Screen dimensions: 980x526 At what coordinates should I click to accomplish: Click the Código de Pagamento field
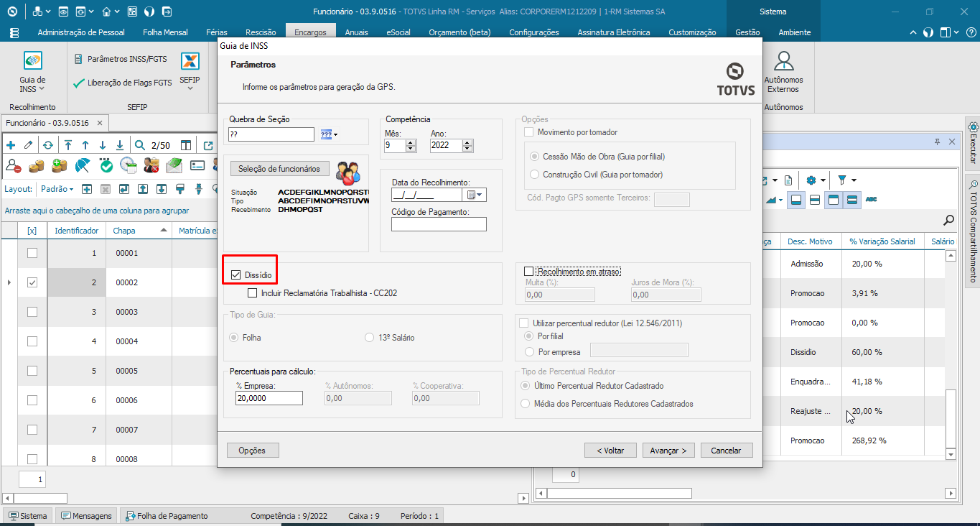click(x=439, y=224)
